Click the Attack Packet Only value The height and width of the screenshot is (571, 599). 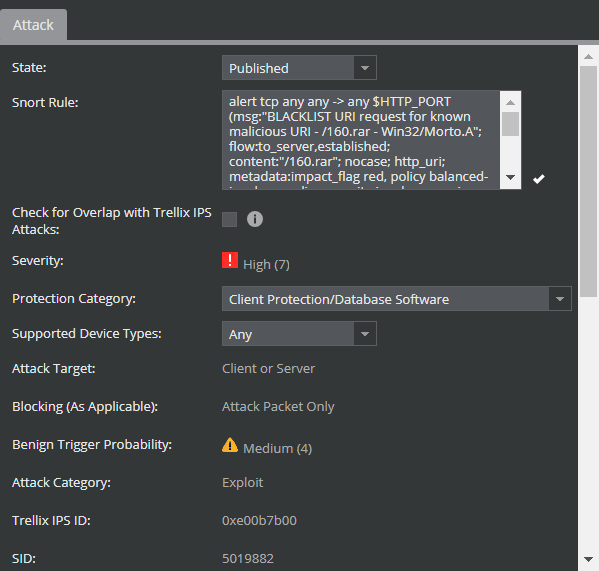tap(278, 407)
